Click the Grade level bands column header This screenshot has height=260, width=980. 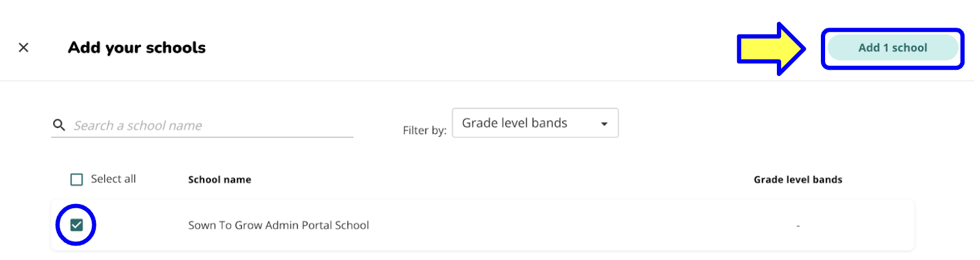798,179
